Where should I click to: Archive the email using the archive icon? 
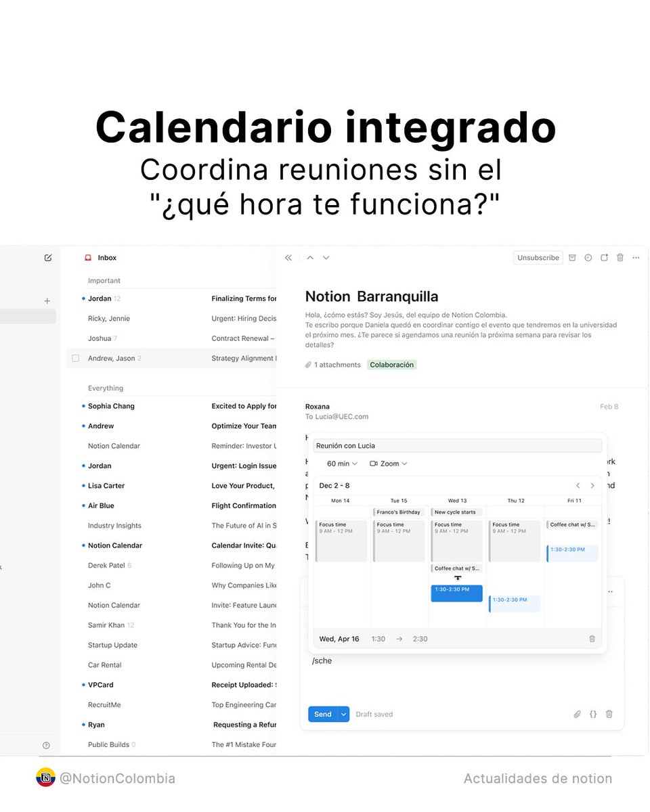pyautogui.click(x=572, y=257)
